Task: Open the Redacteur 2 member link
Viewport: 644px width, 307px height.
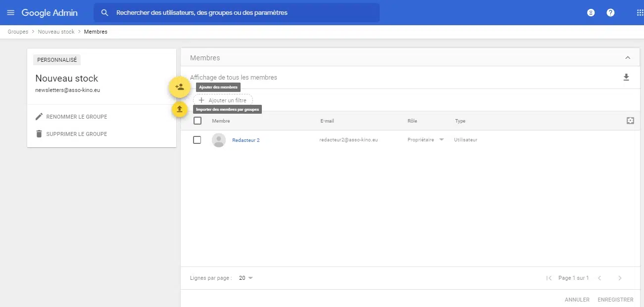Action: coord(246,140)
